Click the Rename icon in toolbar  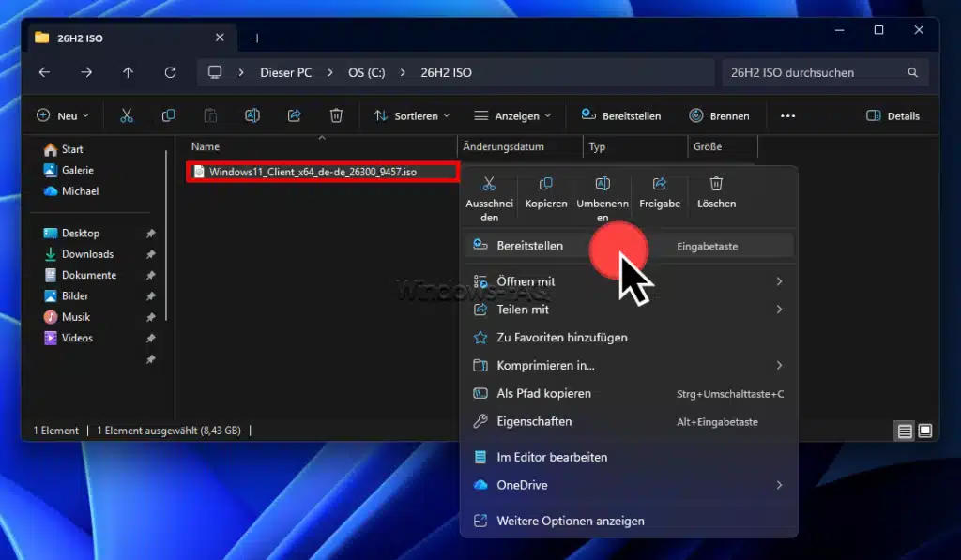click(252, 115)
